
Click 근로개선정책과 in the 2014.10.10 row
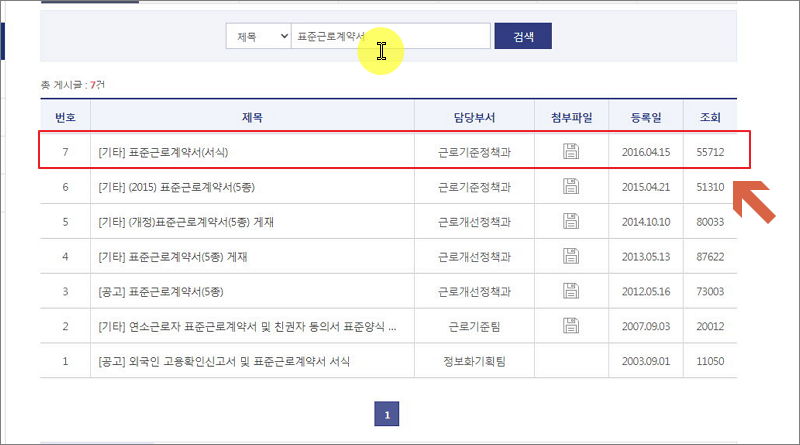click(x=474, y=222)
